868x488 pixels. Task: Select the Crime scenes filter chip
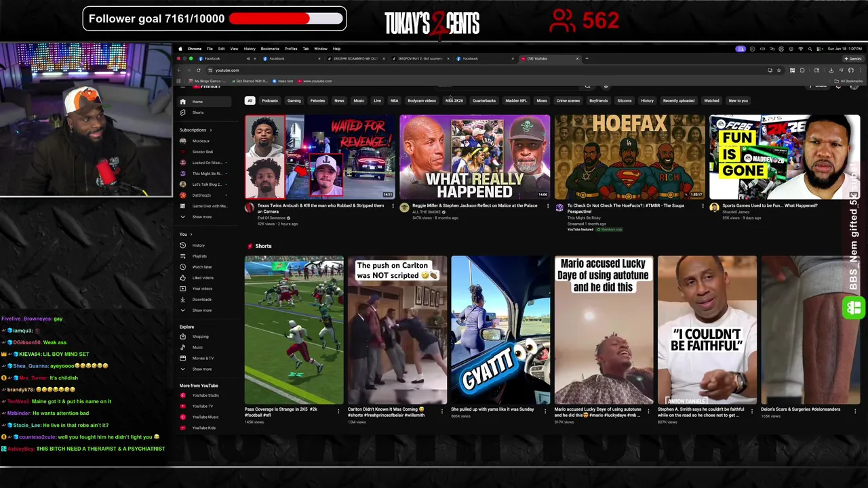(x=568, y=101)
